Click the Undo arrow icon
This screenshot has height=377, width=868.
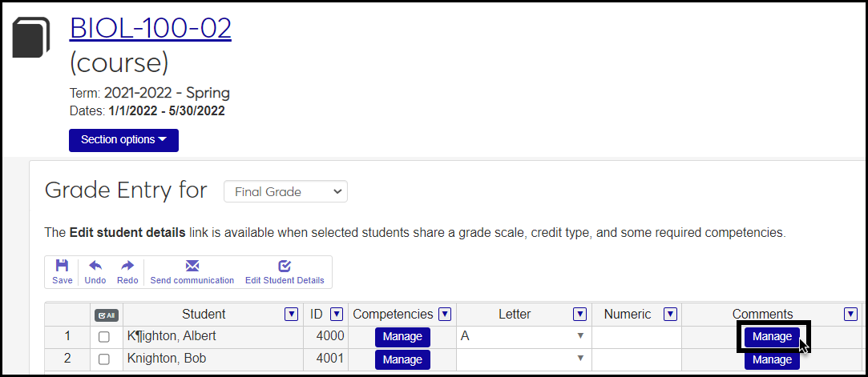pos(95,266)
